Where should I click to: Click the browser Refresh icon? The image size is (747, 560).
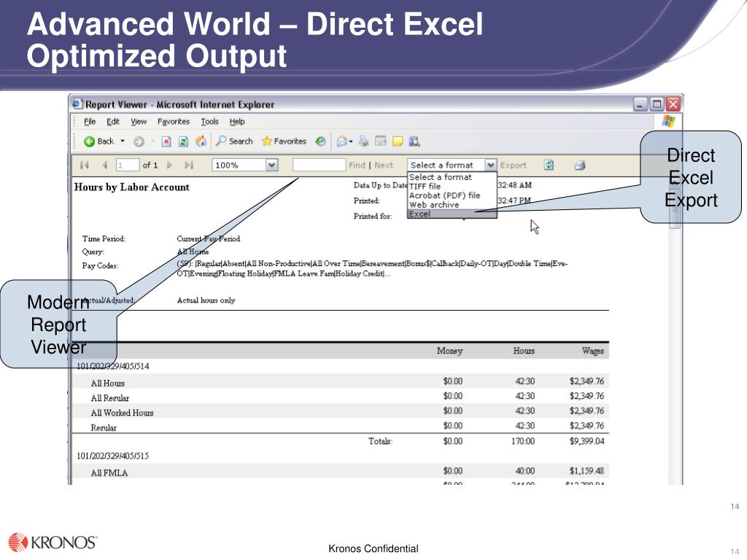(183, 141)
